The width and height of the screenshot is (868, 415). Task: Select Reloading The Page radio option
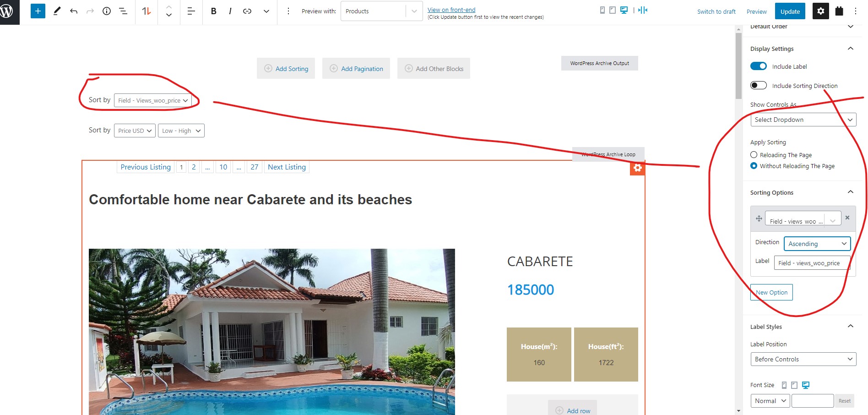tap(754, 155)
